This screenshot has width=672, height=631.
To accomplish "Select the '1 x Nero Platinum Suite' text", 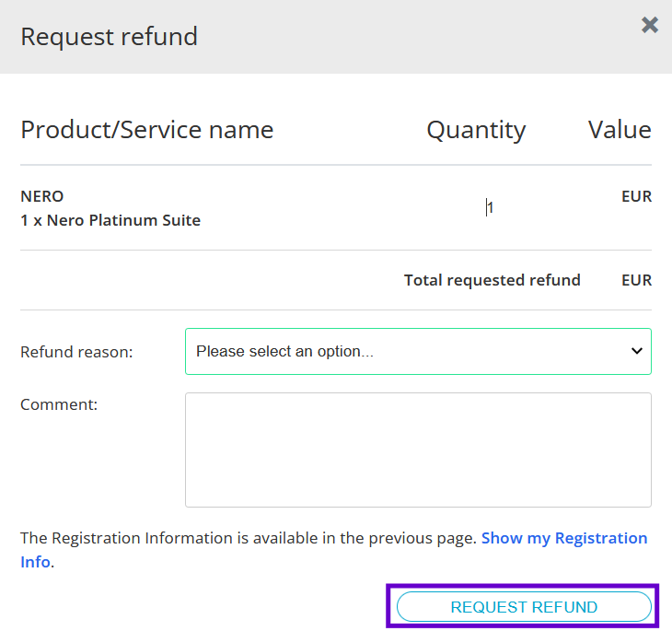I will click(x=110, y=220).
